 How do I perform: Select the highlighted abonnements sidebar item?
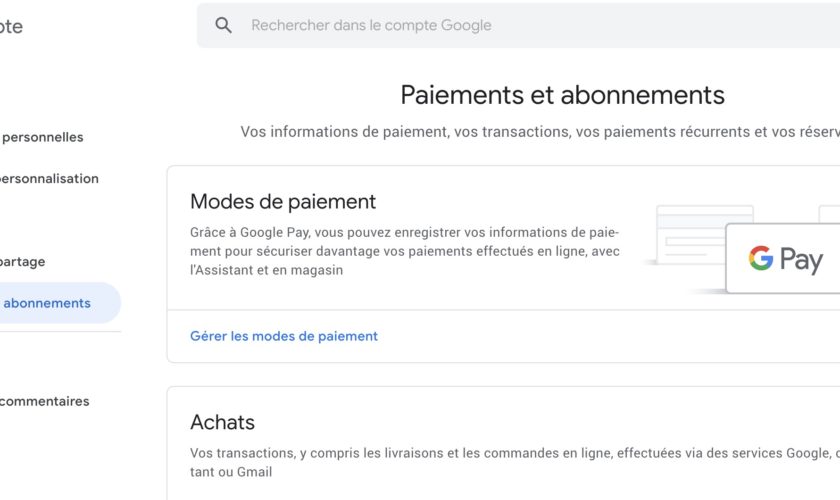(48, 304)
